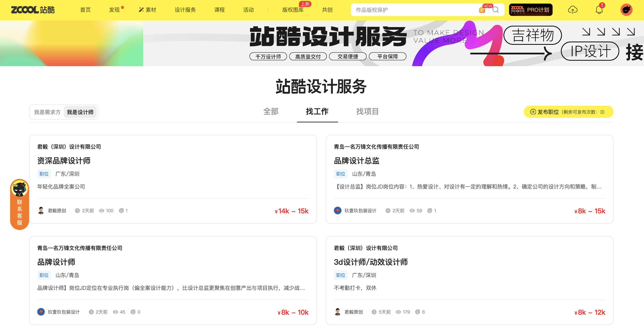Open the upload cloud icon
Image resolution: width=644 pixels, height=334 pixels.
coord(573,10)
